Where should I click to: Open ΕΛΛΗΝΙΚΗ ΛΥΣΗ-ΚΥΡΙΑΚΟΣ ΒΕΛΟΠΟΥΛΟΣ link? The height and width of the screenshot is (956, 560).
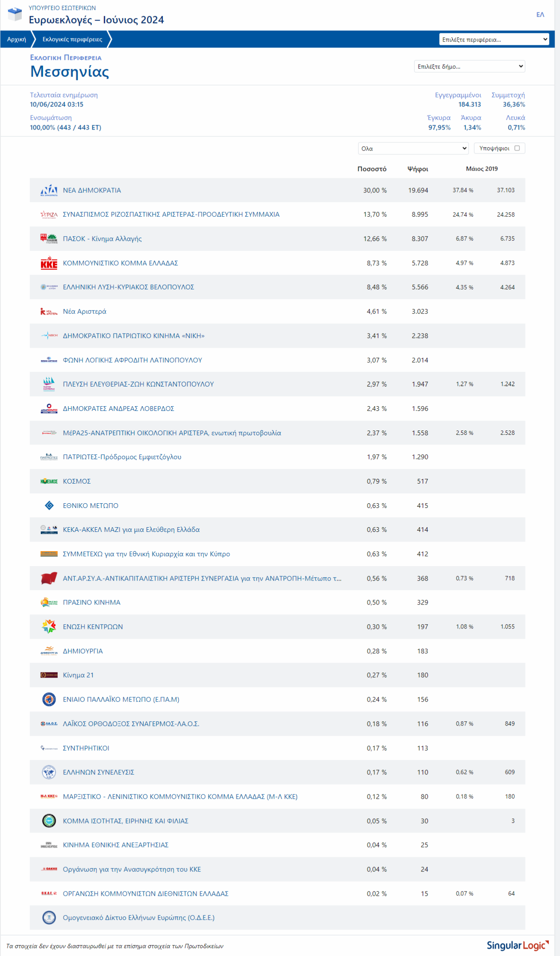(128, 287)
